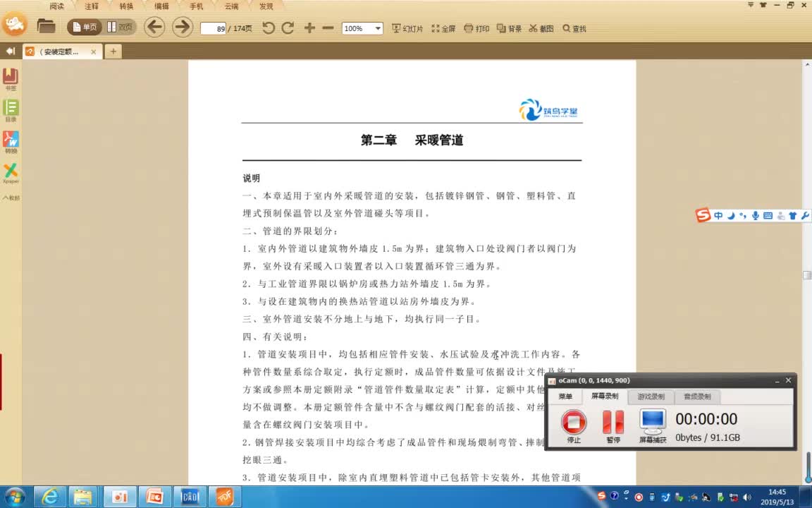Open the 书签 bookmarks sidebar panel

coord(11,79)
